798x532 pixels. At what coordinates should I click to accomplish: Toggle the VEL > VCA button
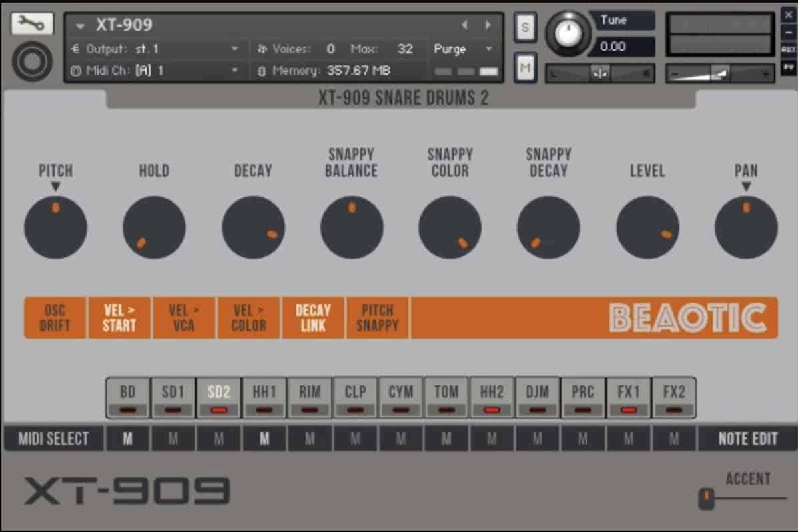pos(183,318)
